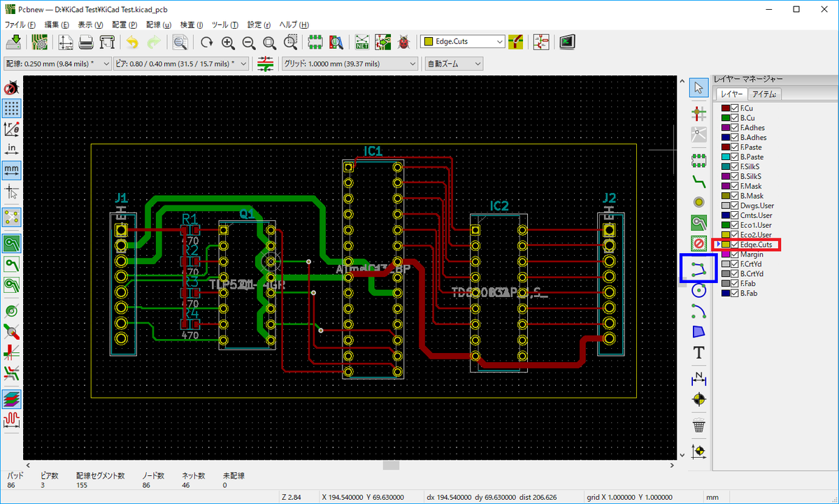Switch units to inches
The image size is (839, 504).
point(12,150)
